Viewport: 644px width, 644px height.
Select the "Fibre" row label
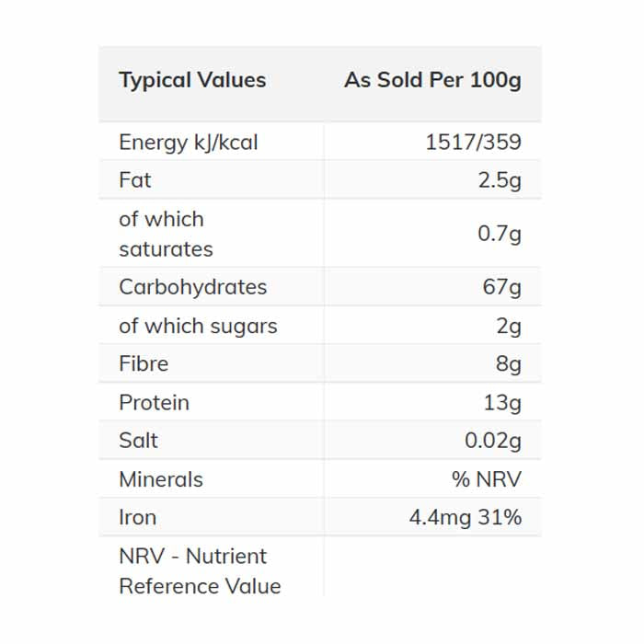click(x=144, y=363)
